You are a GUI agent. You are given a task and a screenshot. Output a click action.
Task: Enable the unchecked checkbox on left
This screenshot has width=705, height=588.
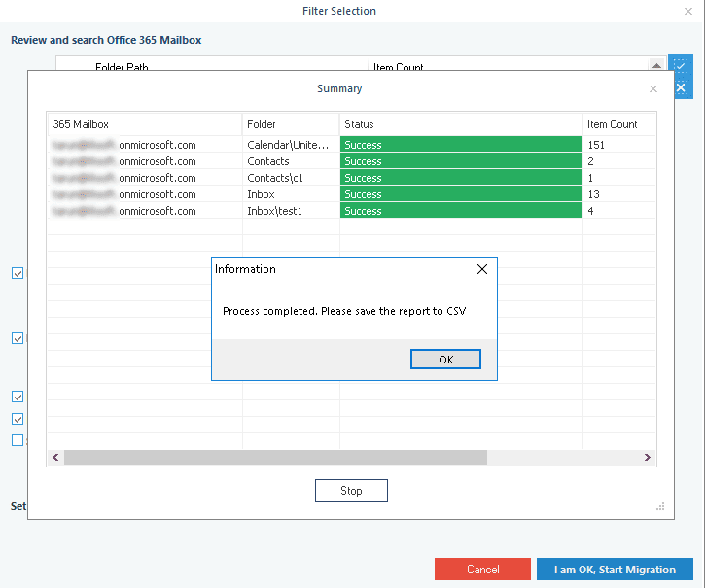point(18,440)
